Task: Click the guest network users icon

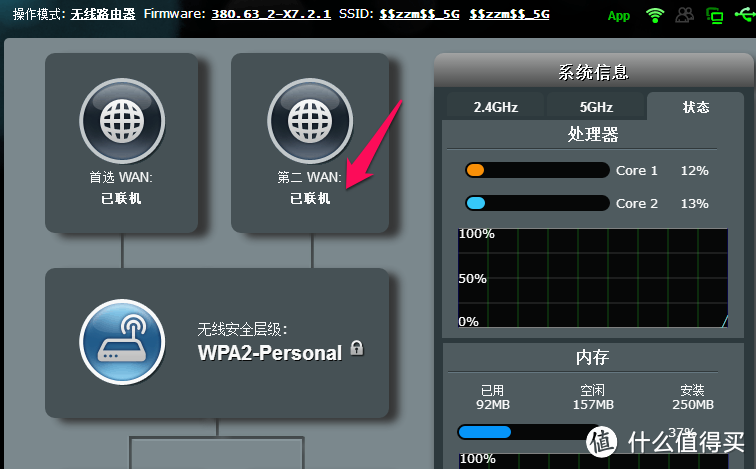Action: tap(686, 15)
